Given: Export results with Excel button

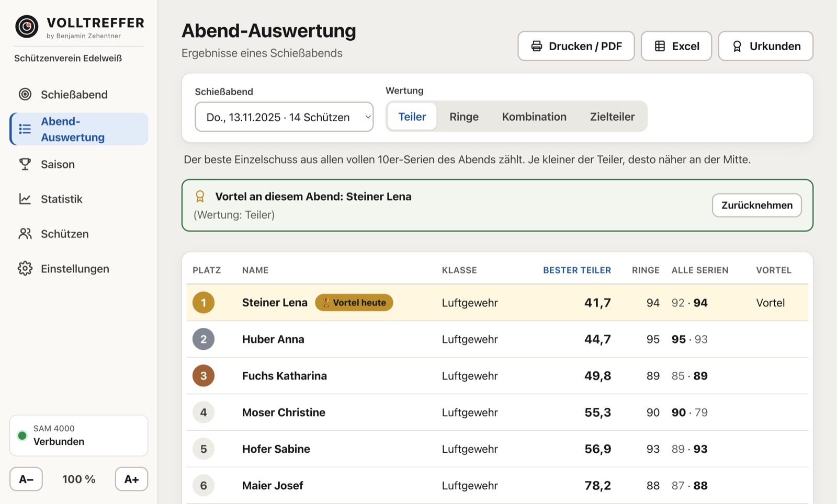Looking at the screenshot, I should (676, 46).
